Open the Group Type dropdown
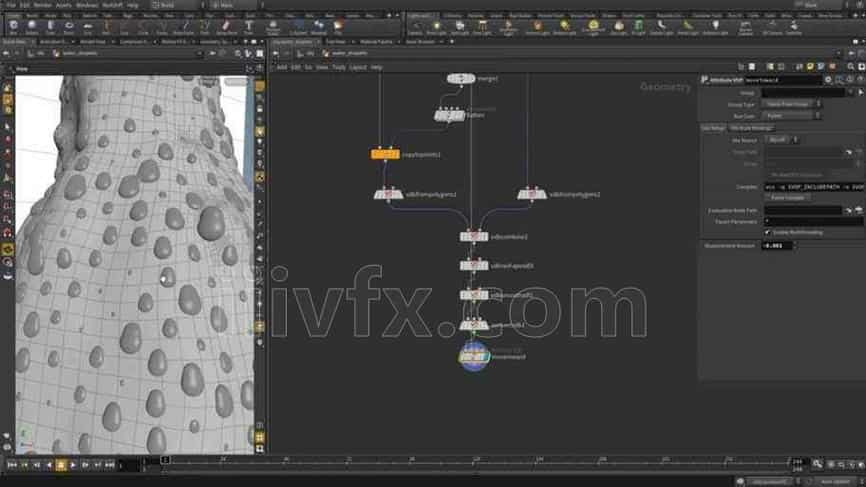Image resolution: width=866 pixels, height=487 pixels. [791, 104]
